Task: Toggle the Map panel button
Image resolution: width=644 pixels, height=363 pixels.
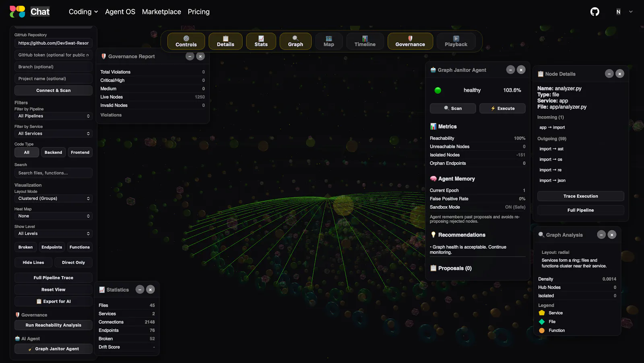Action: point(329,41)
